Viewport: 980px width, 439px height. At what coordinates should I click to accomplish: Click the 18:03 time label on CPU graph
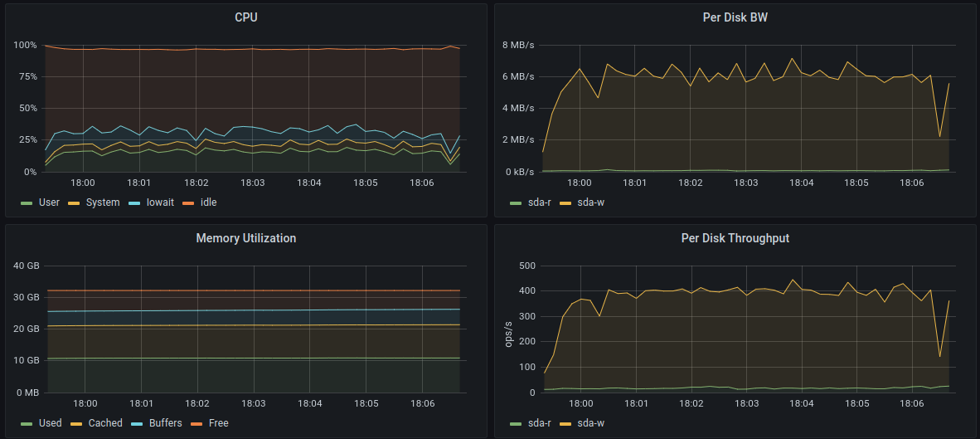[252, 183]
